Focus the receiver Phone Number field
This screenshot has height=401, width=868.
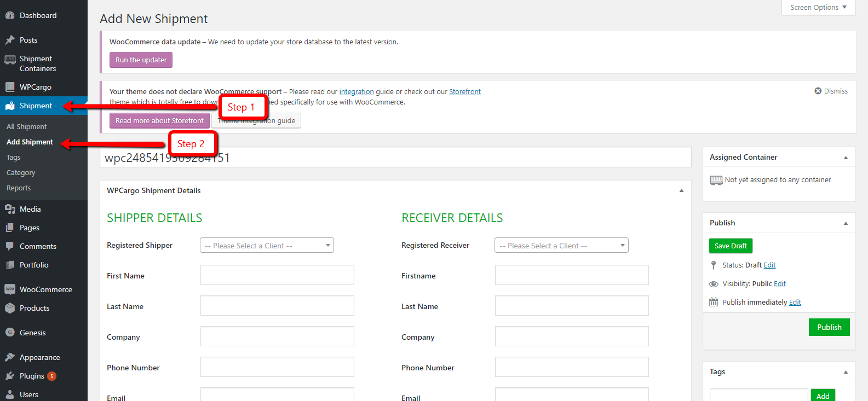pyautogui.click(x=572, y=367)
